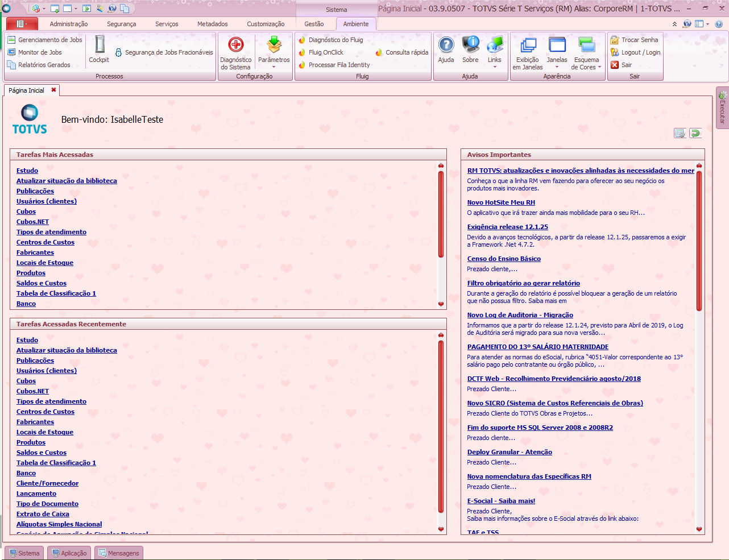Open the Lançamento link
This screenshot has height=560, width=729.
click(36, 493)
